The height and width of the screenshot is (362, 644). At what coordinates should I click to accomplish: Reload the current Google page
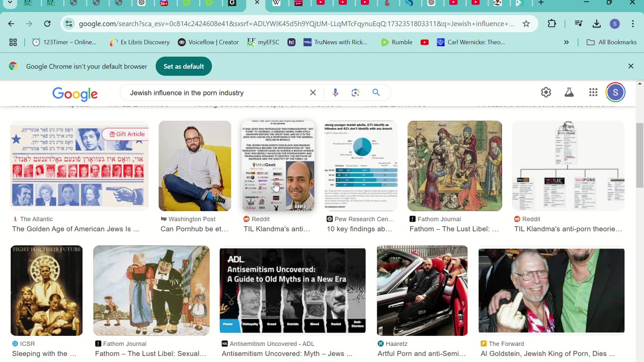[47, 24]
